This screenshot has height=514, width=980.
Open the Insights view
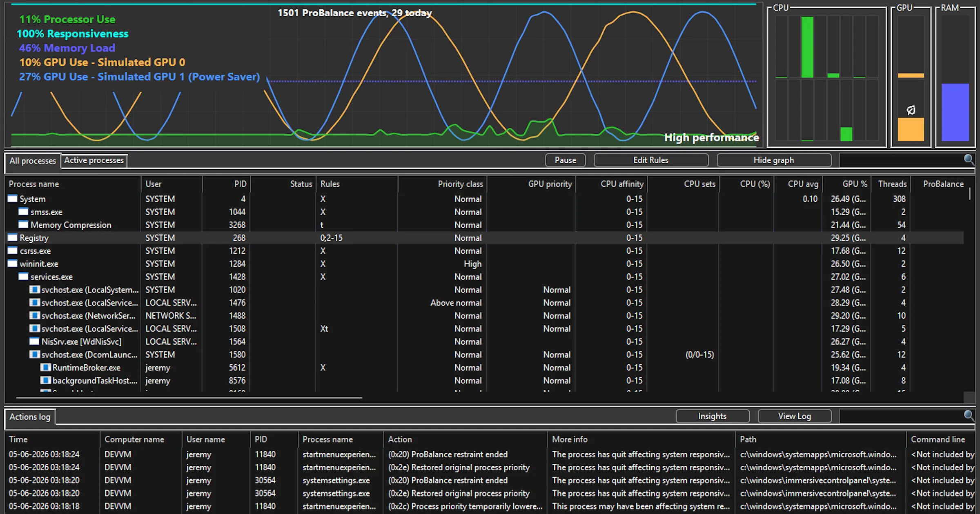(712, 416)
